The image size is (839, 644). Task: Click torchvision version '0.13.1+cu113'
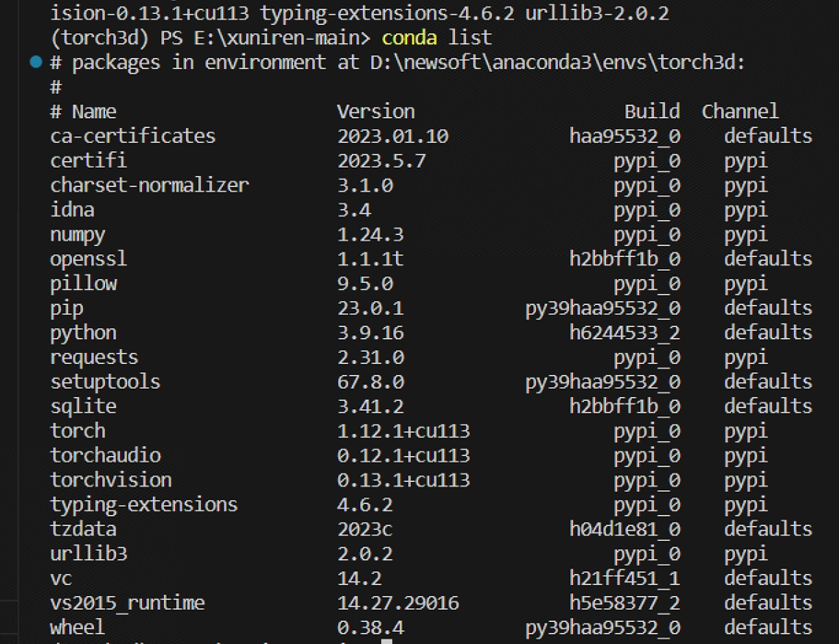(403, 480)
